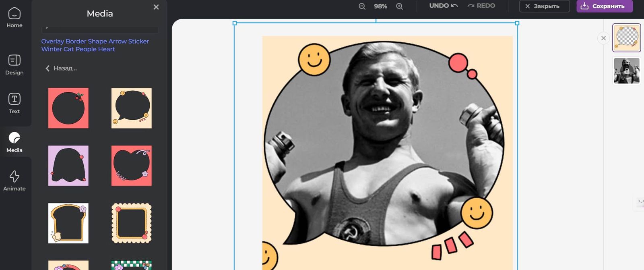Pick the purple ghost-shaped frame
Screen dimensions: 644x270
[x=68, y=166]
